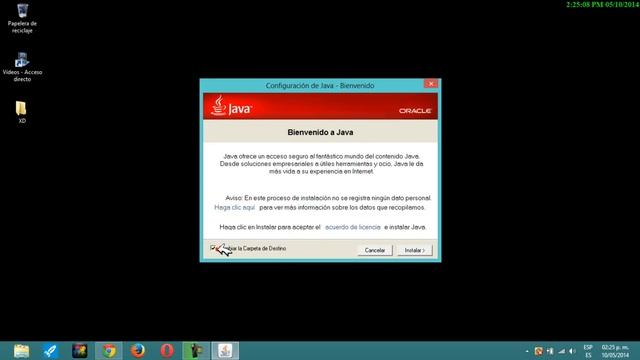Image resolution: width=640 pixels, height=360 pixels.
Task: Open the taskbar clock and date
Action: point(615,351)
